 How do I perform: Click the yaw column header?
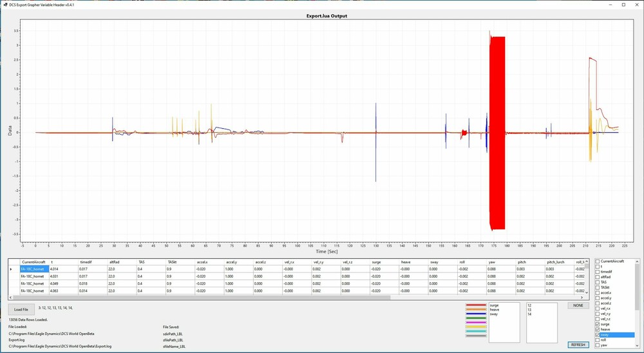(502, 262)
